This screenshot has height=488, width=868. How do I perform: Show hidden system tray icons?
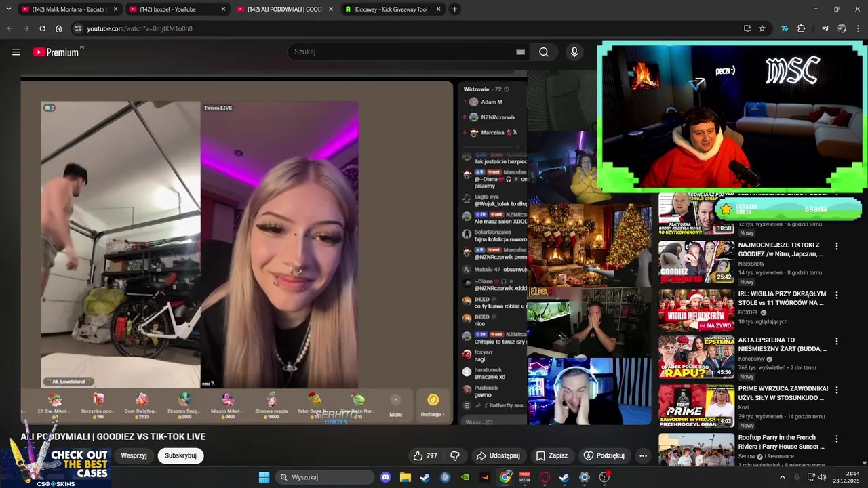[782, 477]
